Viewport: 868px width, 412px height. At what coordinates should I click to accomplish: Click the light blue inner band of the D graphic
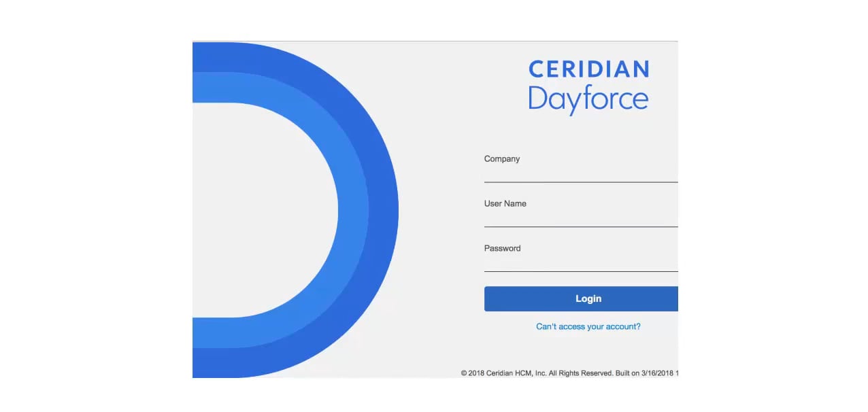(353, 211)
